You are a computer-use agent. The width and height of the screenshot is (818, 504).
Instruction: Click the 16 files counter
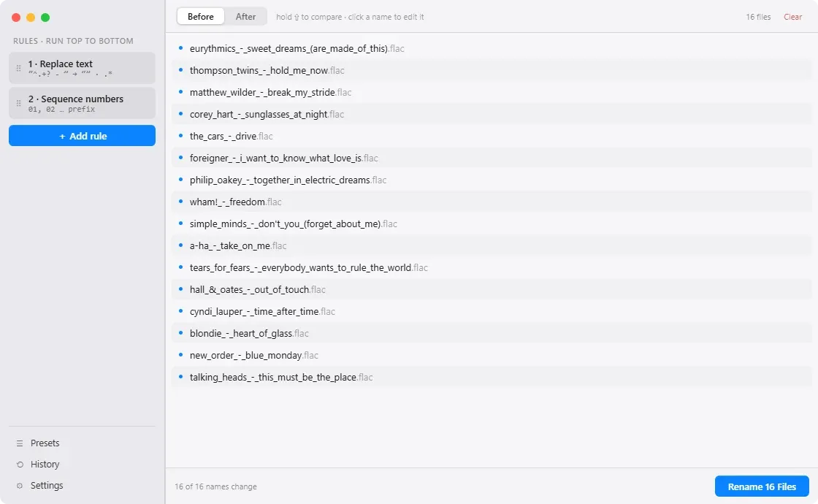[x=758, y=17]
